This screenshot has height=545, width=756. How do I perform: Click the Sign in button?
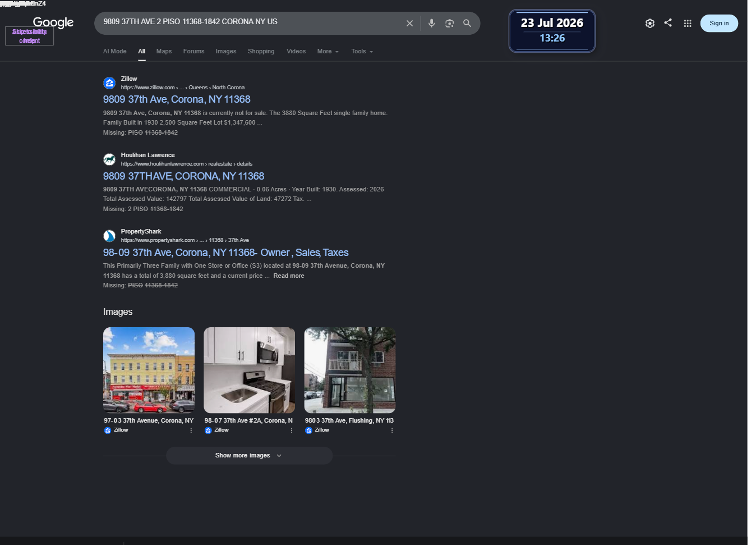(x=719, y=24)
